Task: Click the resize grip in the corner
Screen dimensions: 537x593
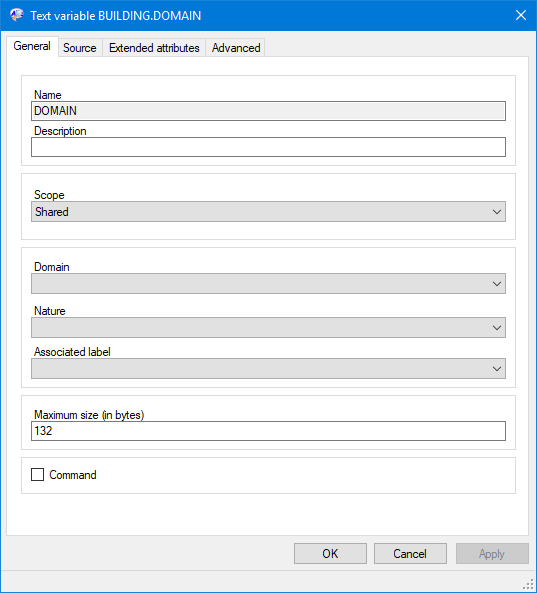Action: click(528, 585)
